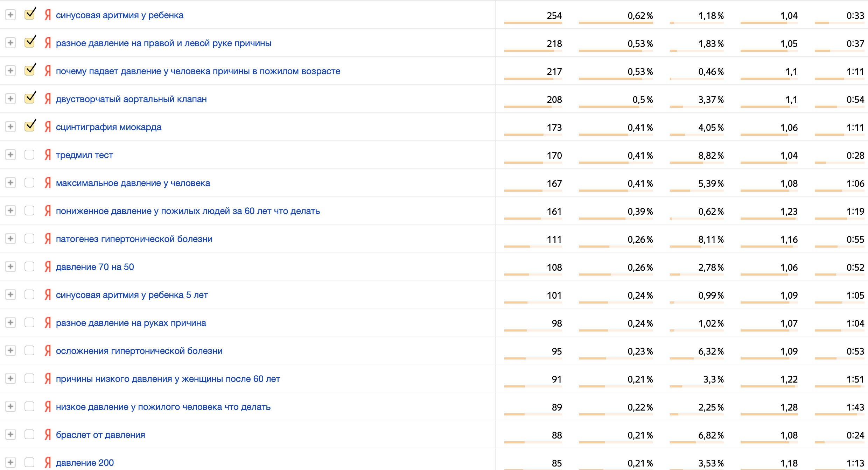Click Yandex icon beside 'давление 70 на 50'
This screenshot has width=868, height=470.
click(48, 266)
